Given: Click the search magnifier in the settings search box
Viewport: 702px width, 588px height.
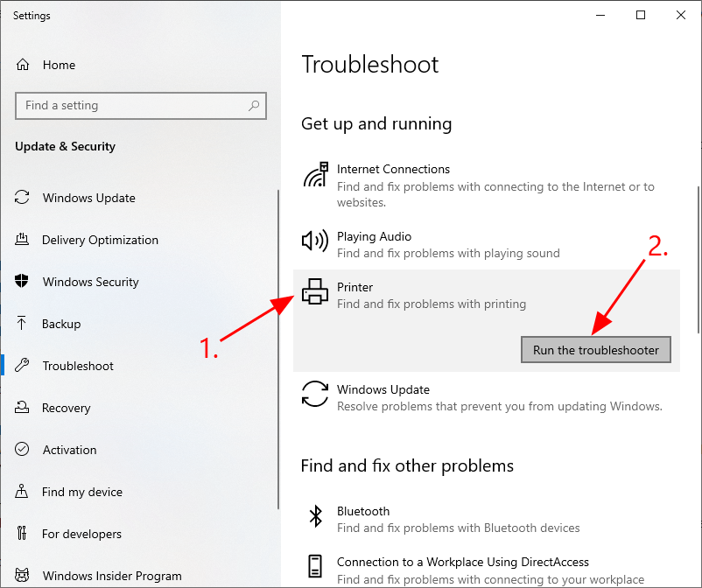Looking at the screenshot, I should tap(254, 105).
